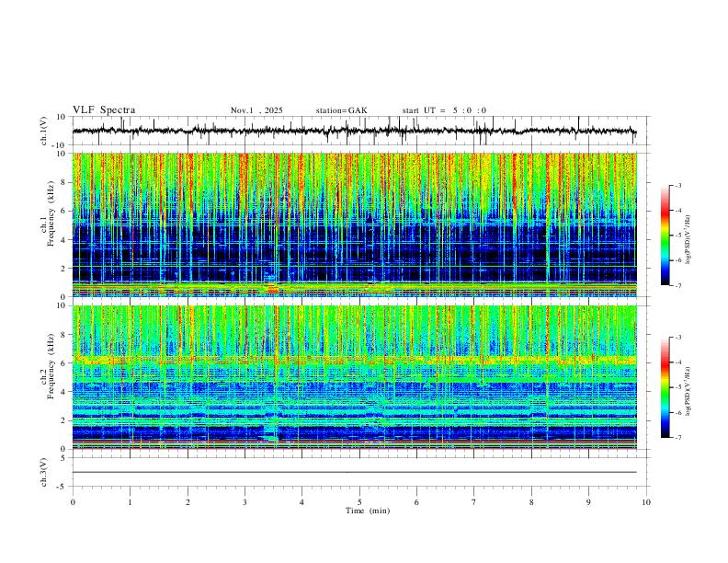728x563 pixels.
Task: Click the "-5" label on ch.1 color bar
Action: (x=678, y=236)
